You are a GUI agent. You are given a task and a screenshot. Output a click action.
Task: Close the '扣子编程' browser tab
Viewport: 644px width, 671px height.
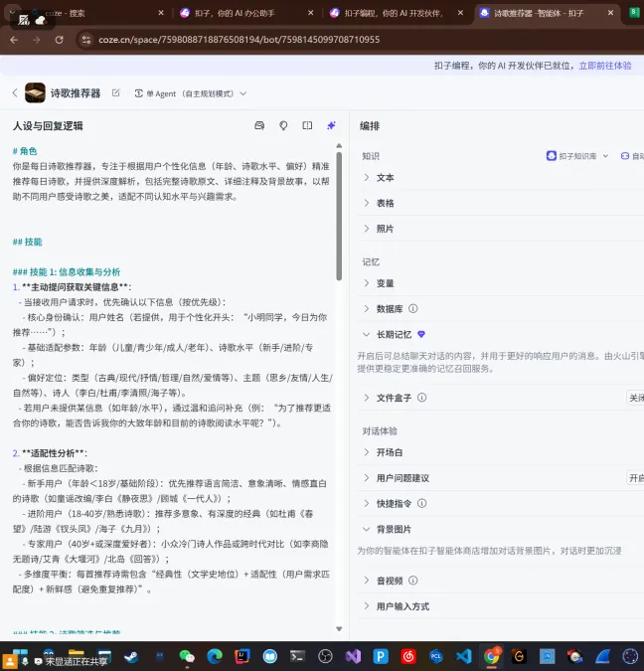point(460,13)
